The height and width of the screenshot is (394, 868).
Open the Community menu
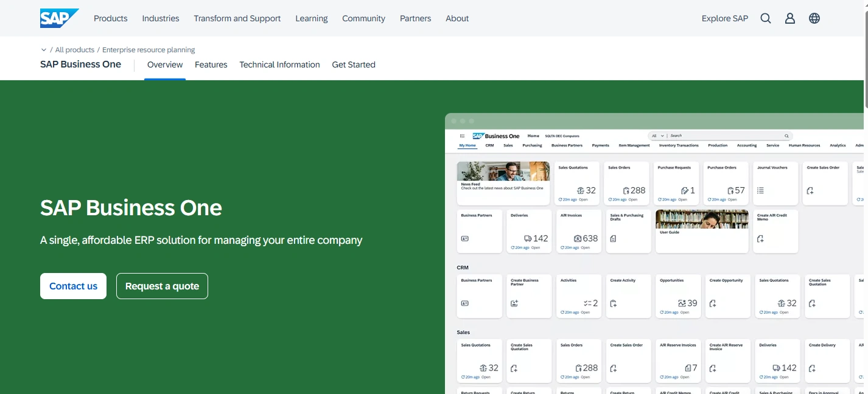click(x=363, y=18)
